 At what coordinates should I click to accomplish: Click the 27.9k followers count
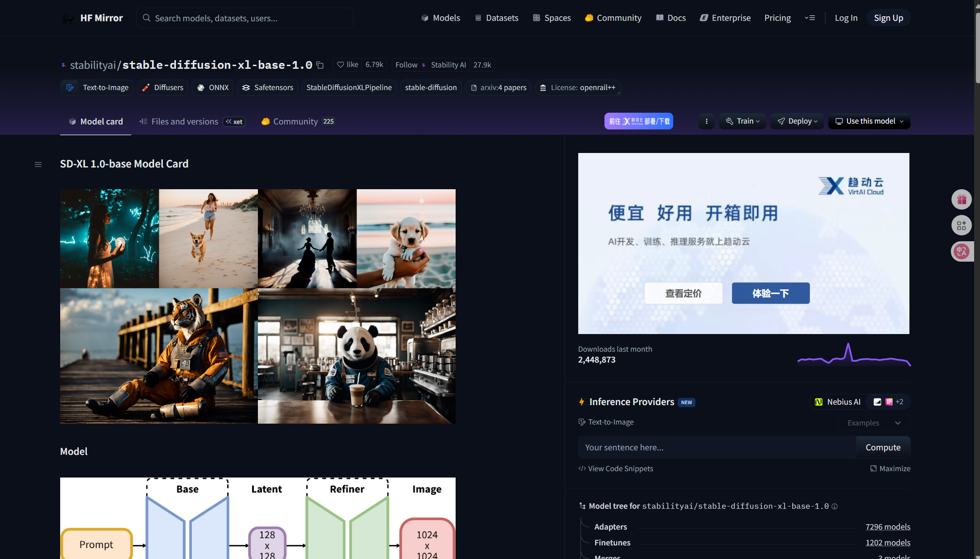482,65
